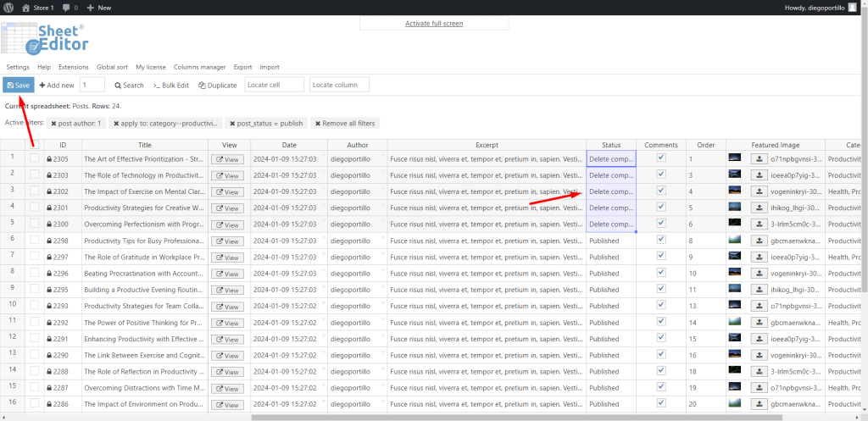This screenshot has height=421, width=868.
Task: Select row checkbox for post 2298
Action: coord(35,240)
